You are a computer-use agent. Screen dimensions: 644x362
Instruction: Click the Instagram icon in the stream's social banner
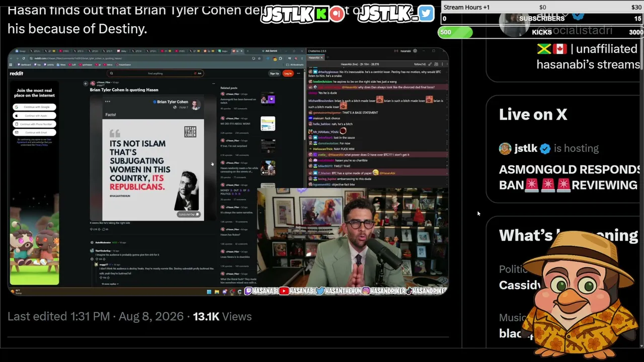(366, 291)
